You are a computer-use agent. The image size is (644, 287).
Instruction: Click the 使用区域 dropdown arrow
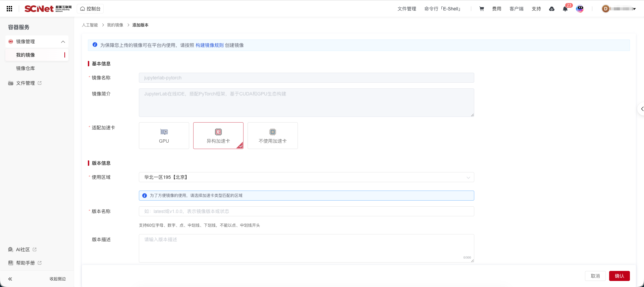tap(468, 177)
